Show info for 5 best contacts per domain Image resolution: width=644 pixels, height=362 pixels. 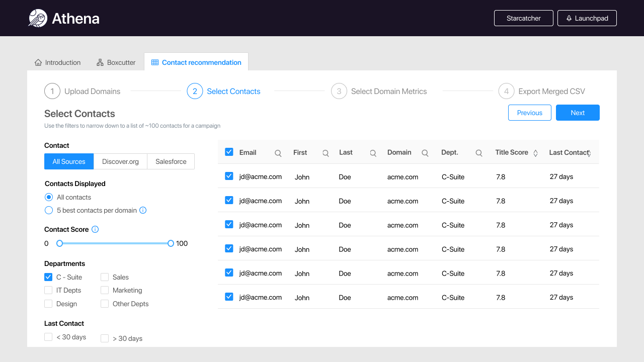coord(143,210)
